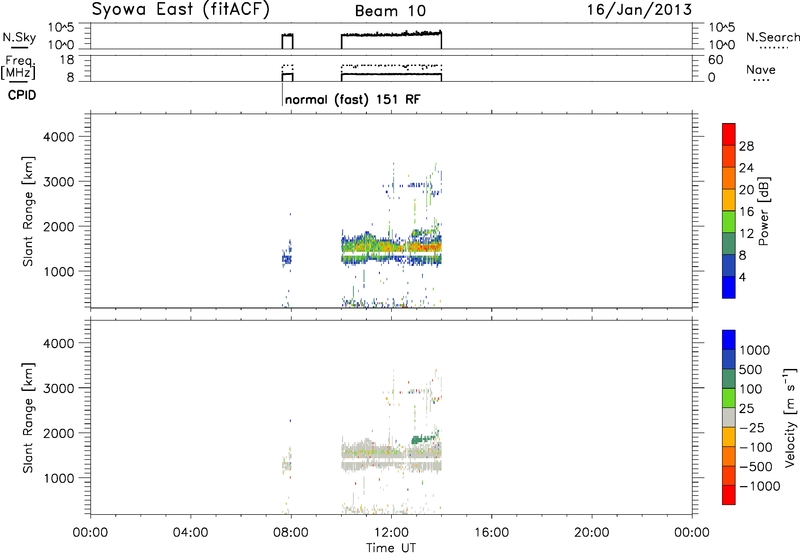The width and height of the screenshot is (800, 554).
Task: Click the light green 25-100 Velocity segment
Action: click(729, 398)
